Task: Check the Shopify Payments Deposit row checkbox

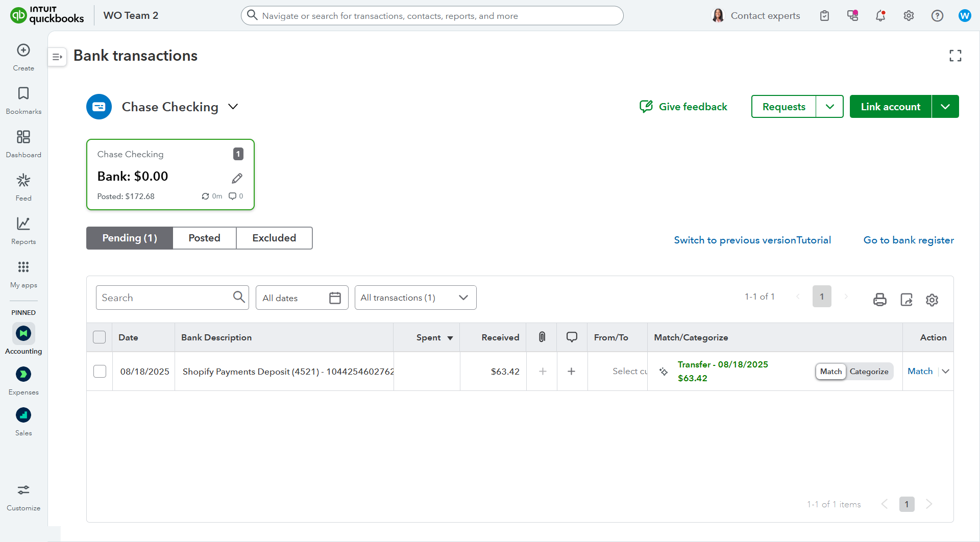Action: pyautogui.click(x=100, y=372)
